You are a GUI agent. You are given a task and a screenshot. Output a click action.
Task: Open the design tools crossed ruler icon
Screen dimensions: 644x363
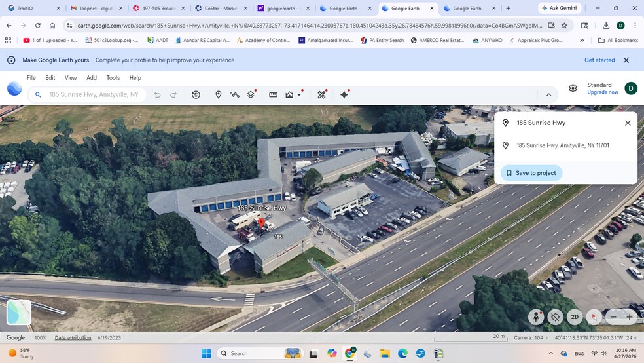coord(321,94)
